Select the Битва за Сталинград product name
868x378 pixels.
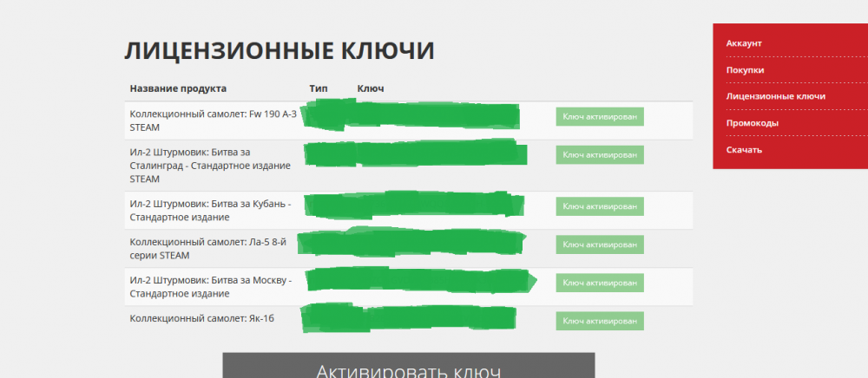coord(210,166)
